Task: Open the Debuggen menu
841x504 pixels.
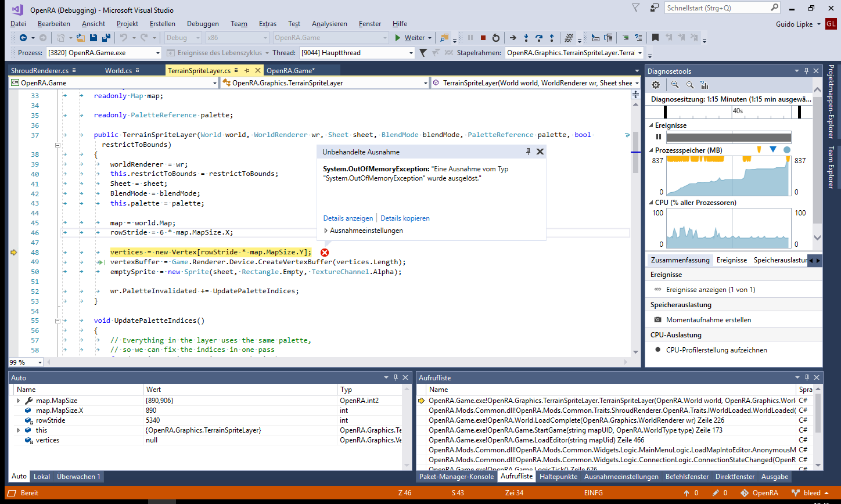Action: 203,23
